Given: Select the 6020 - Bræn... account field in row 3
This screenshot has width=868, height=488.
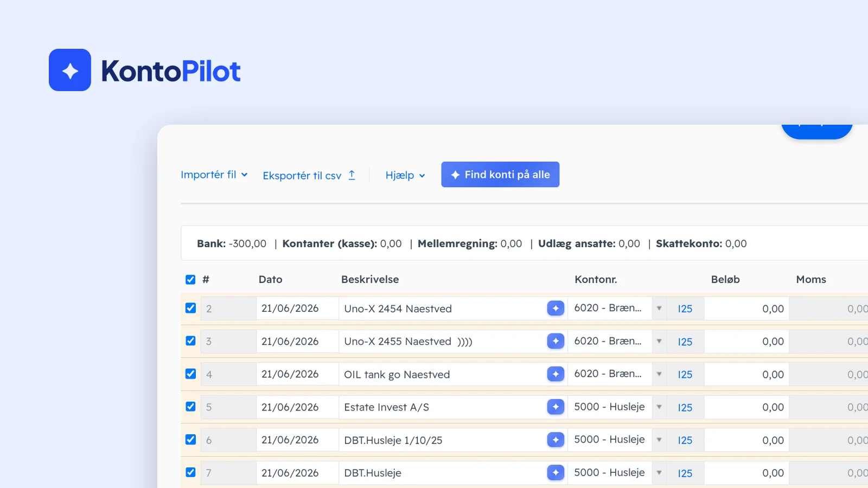Looking at the screenshot, I should (x=610, y=341).
